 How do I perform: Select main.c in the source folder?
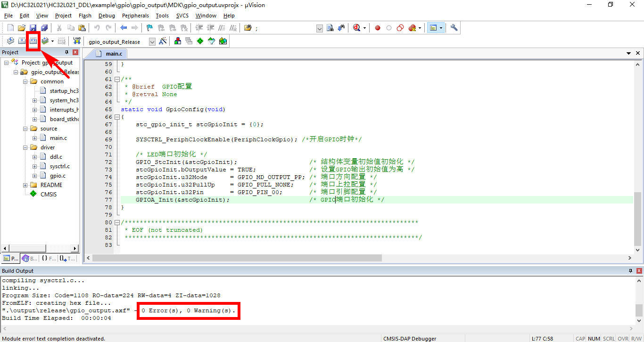(58, 138)
